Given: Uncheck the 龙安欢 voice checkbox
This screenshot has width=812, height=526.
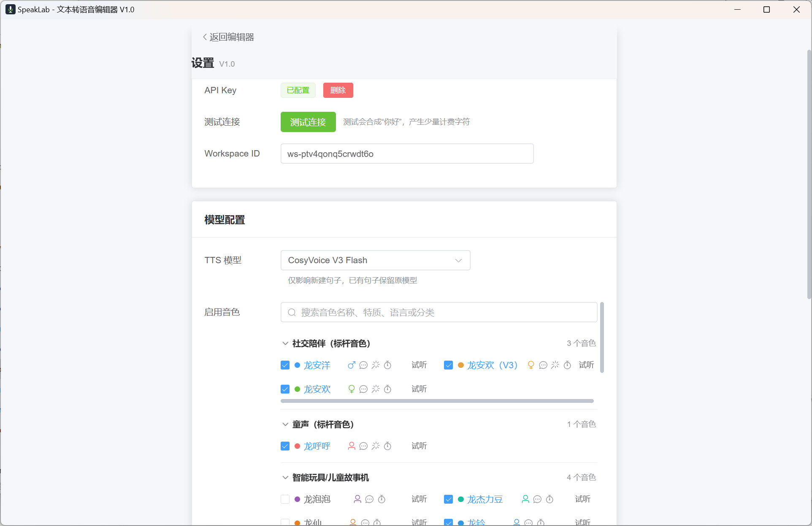Looking at the screenshot, I should coord(285,389).
